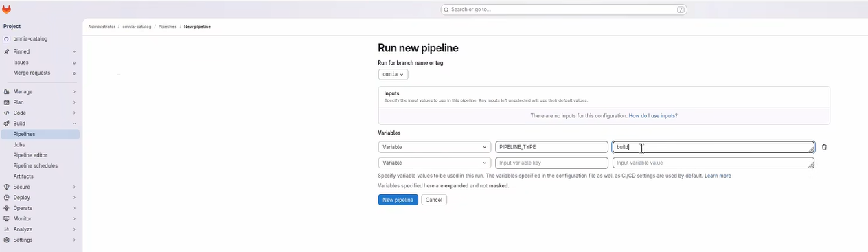
Task: Click the search magnifier icon
Action: coord(447,10)
